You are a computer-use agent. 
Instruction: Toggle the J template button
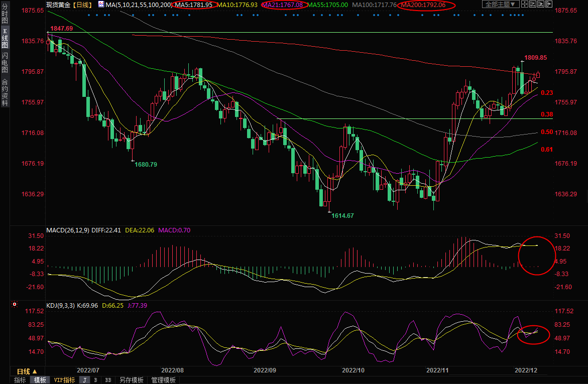(x=84, y=380)
